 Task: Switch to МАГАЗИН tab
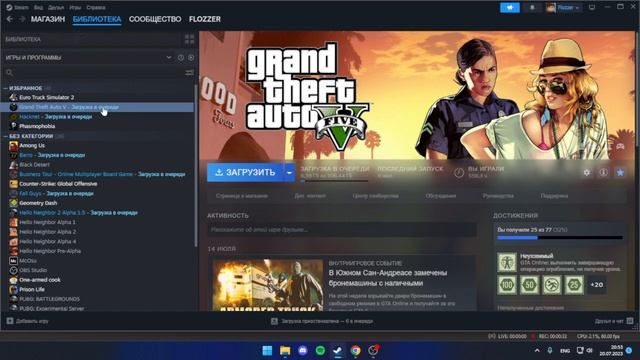pos(48,19)
